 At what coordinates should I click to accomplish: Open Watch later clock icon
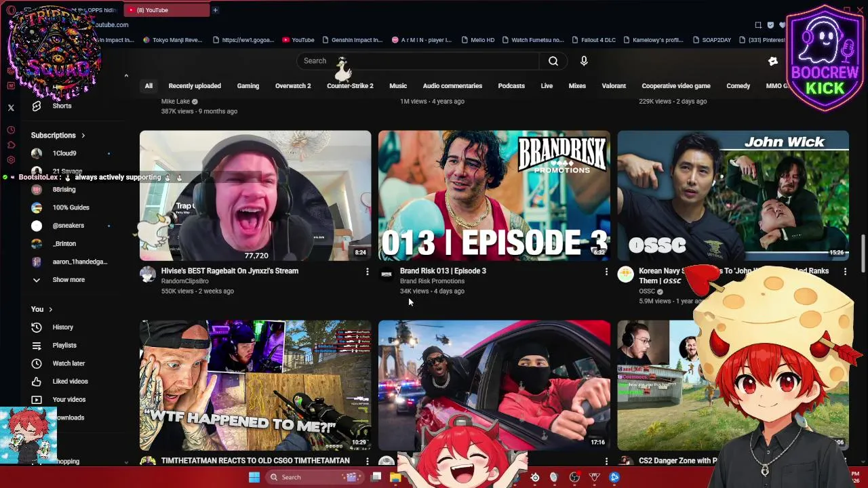pyautogui.click(x=37, y=363)
